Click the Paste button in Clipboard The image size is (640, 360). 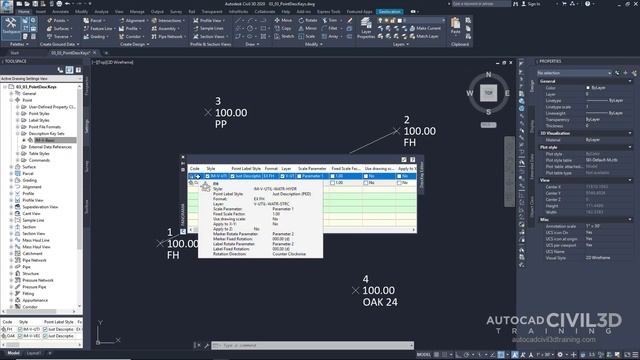pyautogui.click(x=456, y=27)
